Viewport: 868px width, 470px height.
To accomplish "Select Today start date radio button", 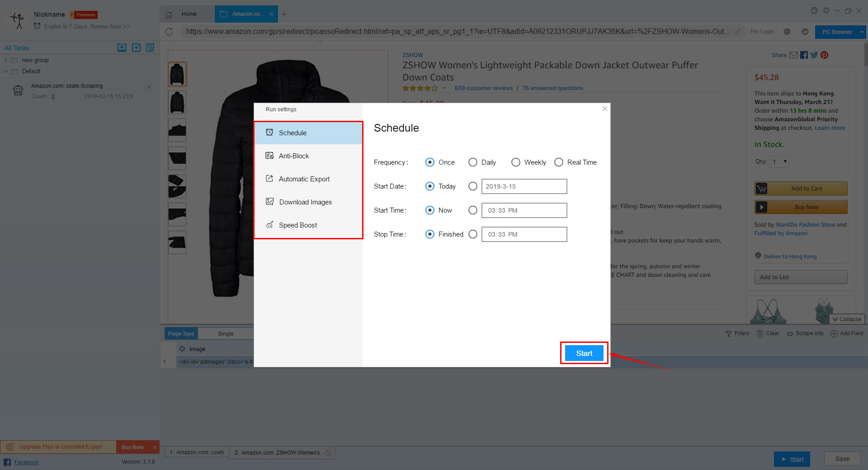I will 430,186.
